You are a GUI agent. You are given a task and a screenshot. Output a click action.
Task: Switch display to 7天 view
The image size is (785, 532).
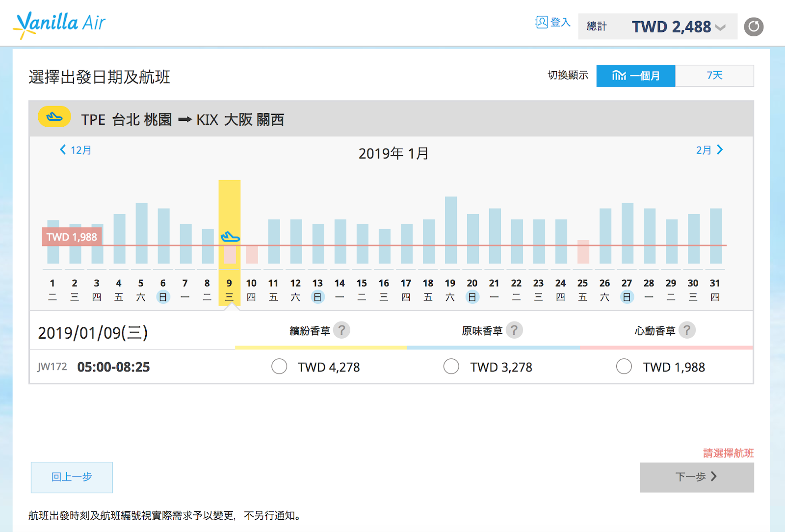point(715,76)
